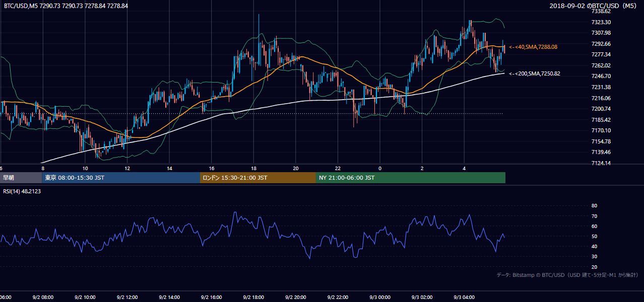The image size is (644, 302).
Task: Click price axis value 7124.14
Action: tap(601, 163)
